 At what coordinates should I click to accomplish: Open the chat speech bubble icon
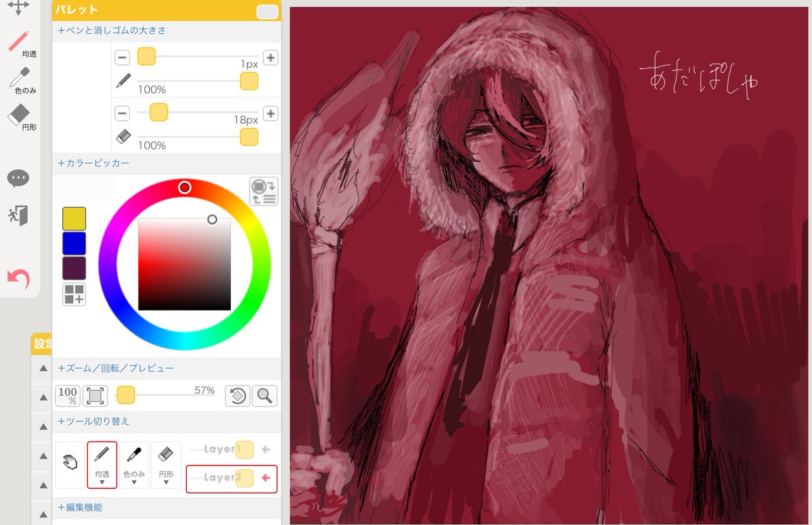(18, 179)
